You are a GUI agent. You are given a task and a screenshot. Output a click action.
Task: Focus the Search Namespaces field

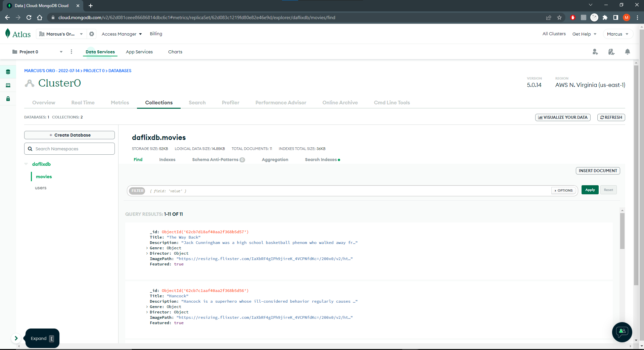point(70,149)
